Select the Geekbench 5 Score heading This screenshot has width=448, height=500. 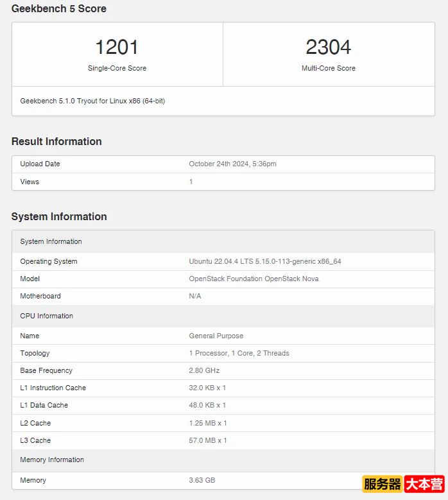pyautogui.click(x=59, y=9)
